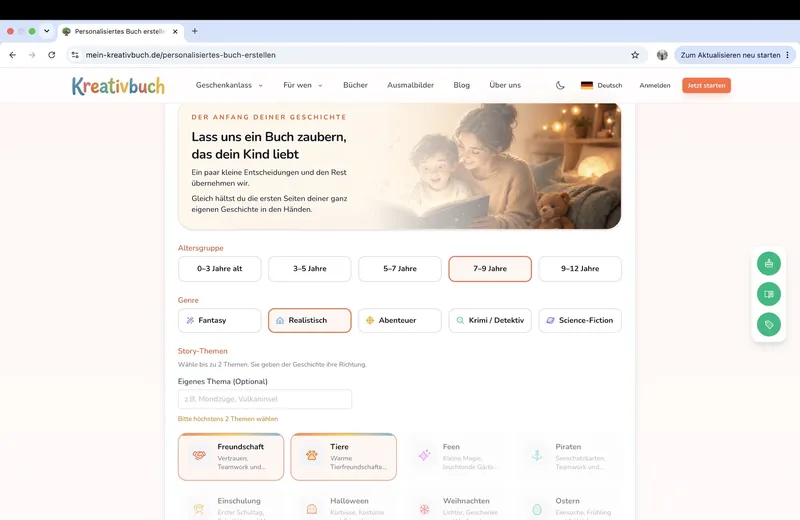The height and width of the screenshot is (520, 800).
Task: Expand the Für wen menu
Action: [x=303, y=85]
